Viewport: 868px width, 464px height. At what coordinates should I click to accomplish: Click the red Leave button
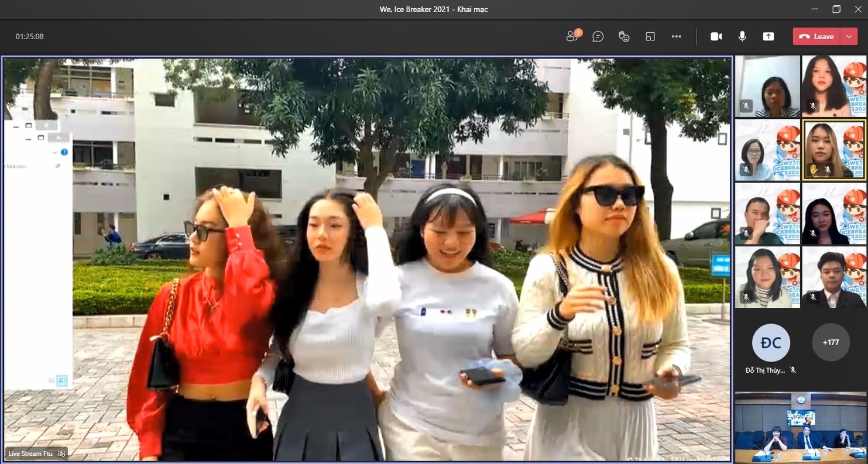pyautogui.click(x=816, y=36)
